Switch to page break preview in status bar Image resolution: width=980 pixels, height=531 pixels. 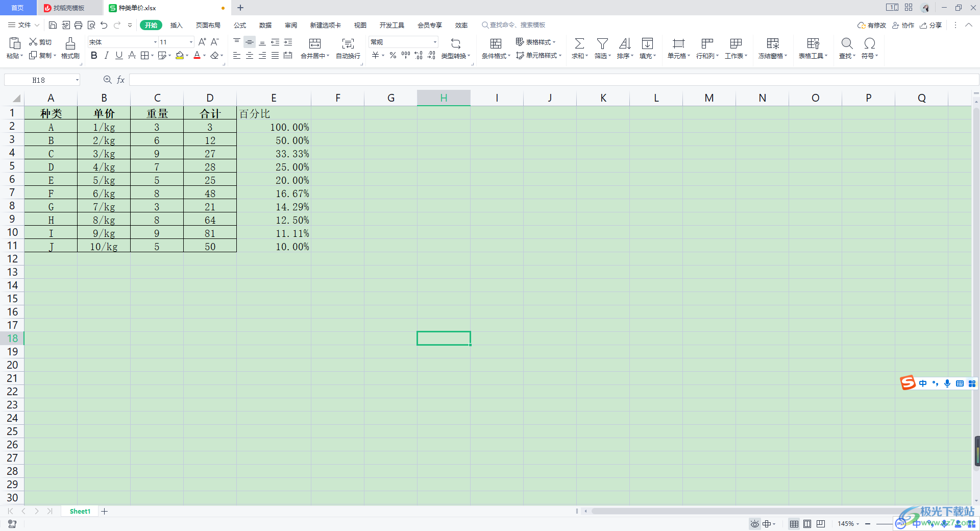[x=821, y=524]
